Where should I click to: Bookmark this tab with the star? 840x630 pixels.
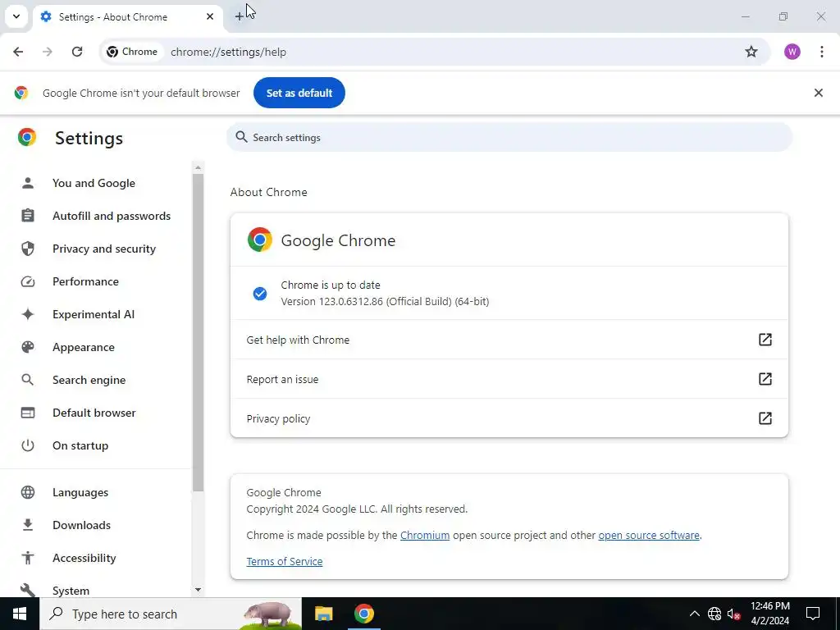click(751, 52)
